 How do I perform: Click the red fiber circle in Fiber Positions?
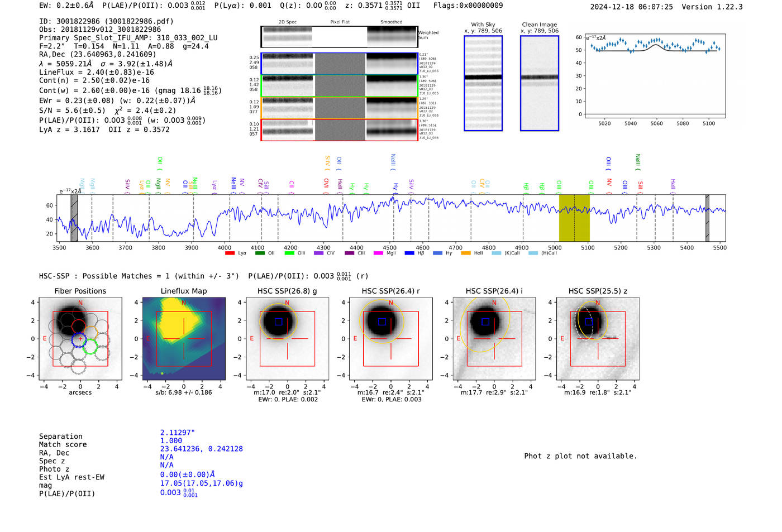tap(78, 327)
